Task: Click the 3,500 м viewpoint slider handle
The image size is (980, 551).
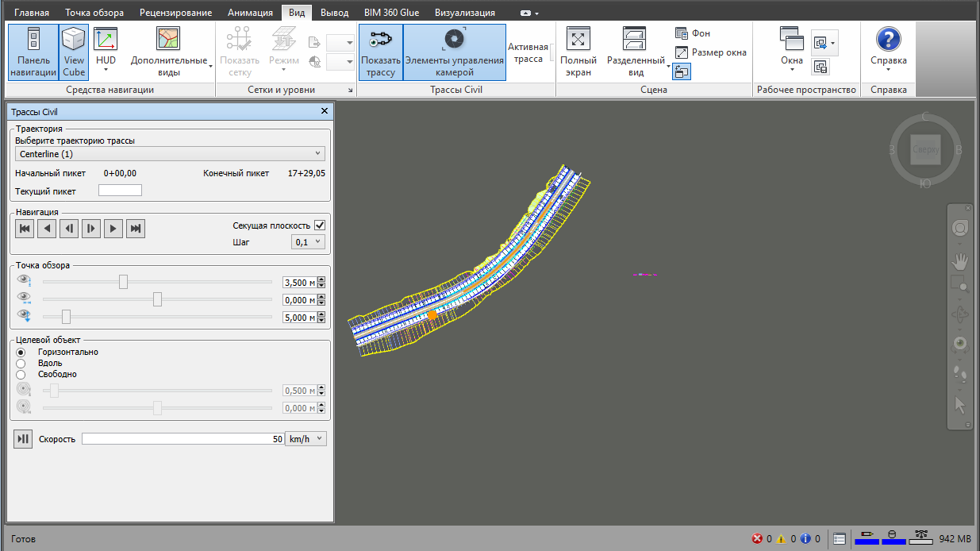Action: (x=123, y=282)
